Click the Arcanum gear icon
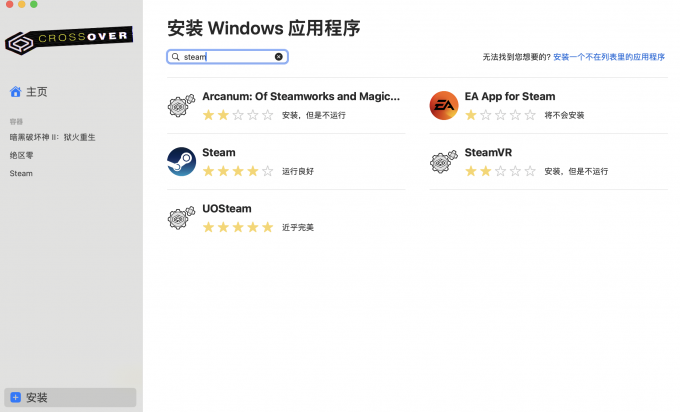 (x=181, y=105)
